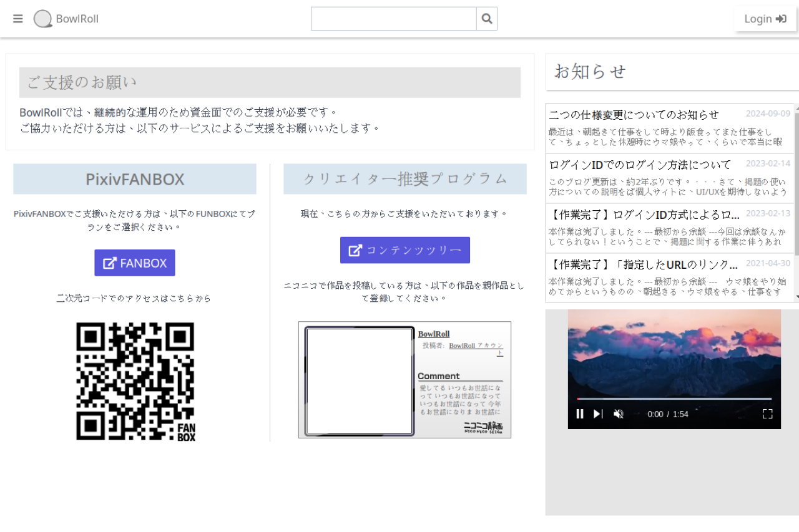Click the BowlRoll logo in the header
This screenshot has height=532, width=799.
(x=66, y=19)
